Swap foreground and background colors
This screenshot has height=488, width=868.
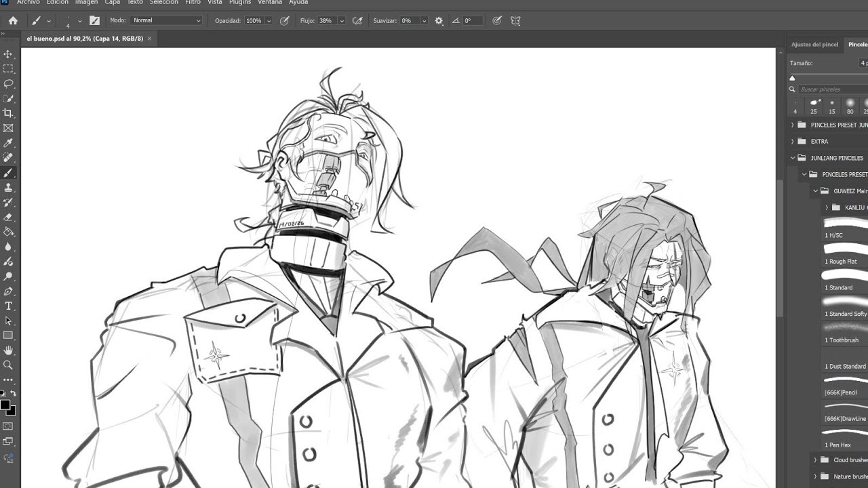[13, 393]
